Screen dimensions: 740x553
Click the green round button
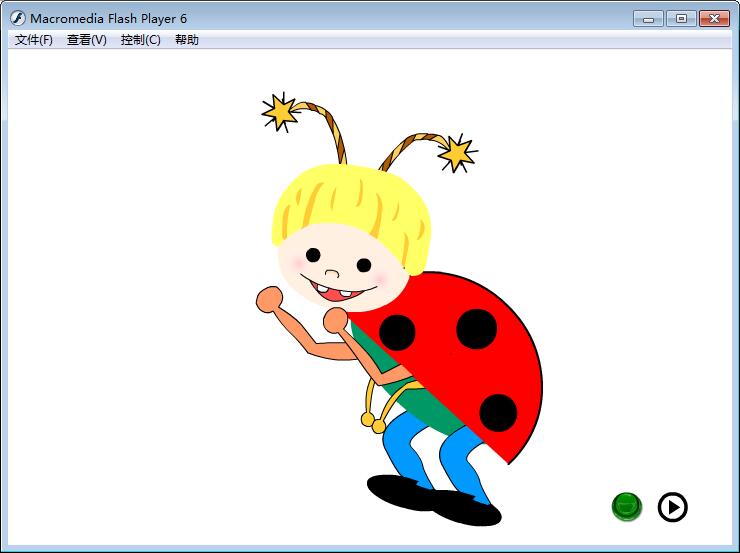click(627, 506)
